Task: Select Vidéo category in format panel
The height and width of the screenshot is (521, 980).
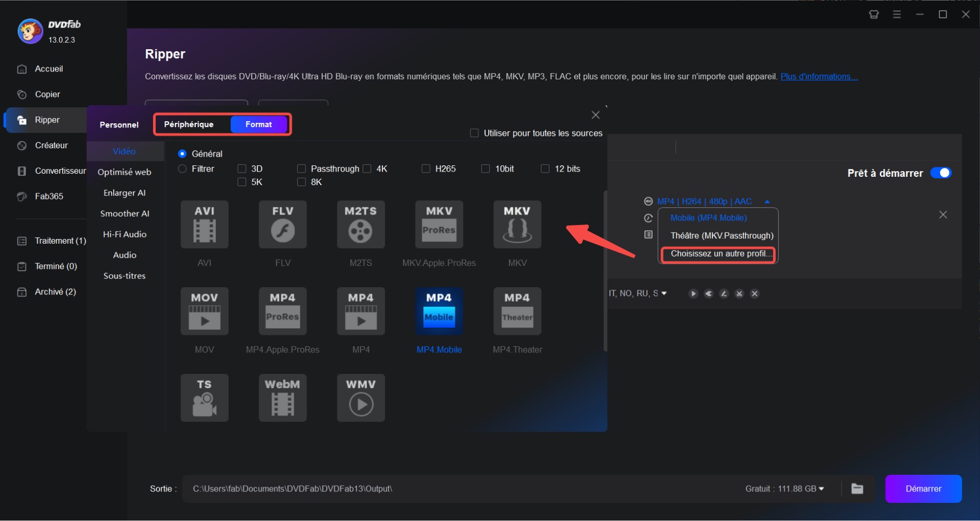Action: pyautogui.click(x=125, y=151)
